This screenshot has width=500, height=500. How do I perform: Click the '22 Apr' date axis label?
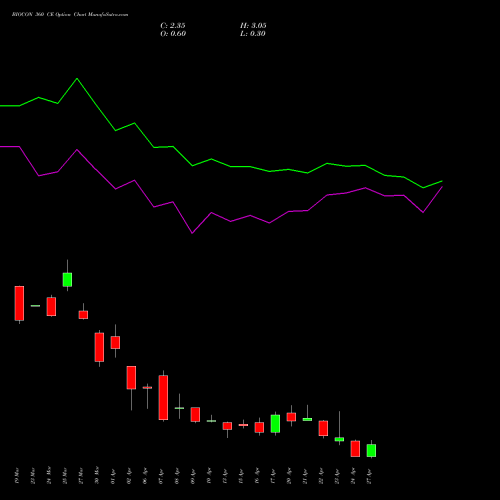(321, 476)
